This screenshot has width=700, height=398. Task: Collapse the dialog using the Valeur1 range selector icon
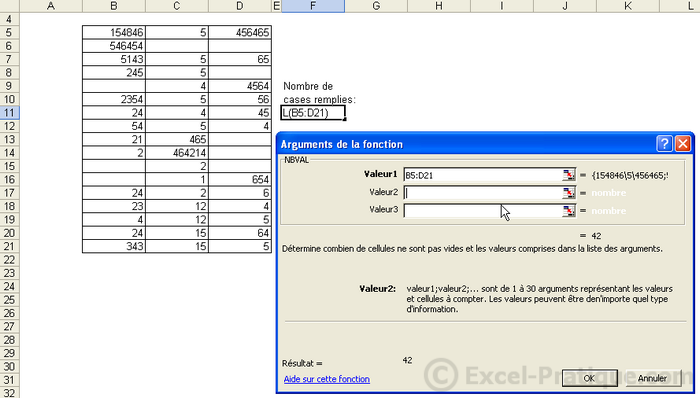[568, 175]
